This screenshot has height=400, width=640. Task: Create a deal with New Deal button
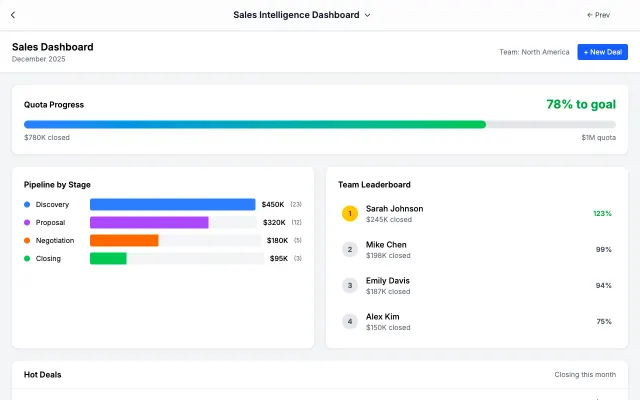click(x=602, y=52)
